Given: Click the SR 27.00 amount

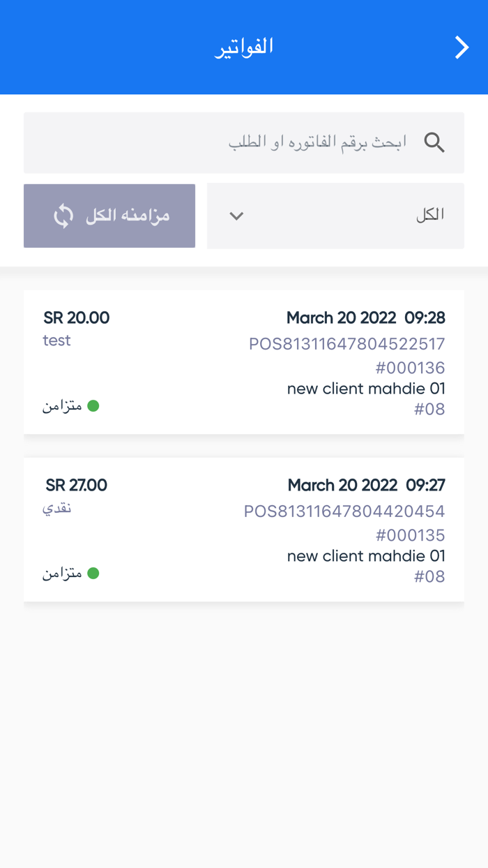Looking at the screenshot, I should point(75,484).
